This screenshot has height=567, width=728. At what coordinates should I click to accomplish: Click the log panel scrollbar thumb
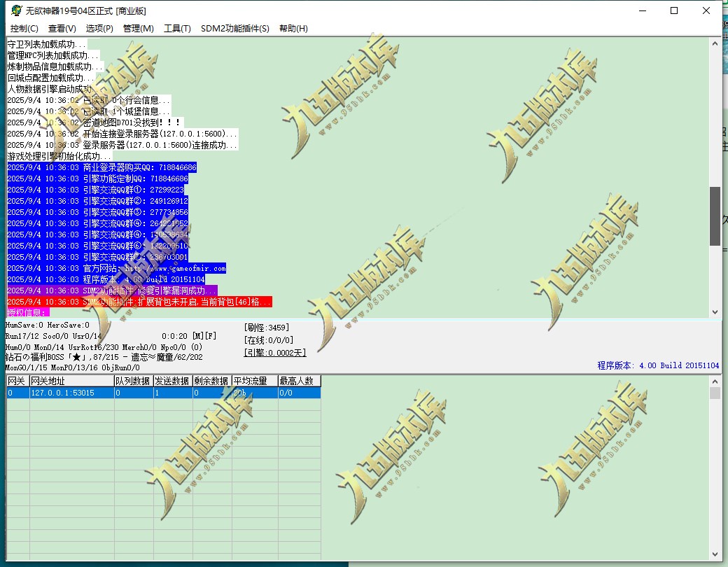click(x=715, y=216)
